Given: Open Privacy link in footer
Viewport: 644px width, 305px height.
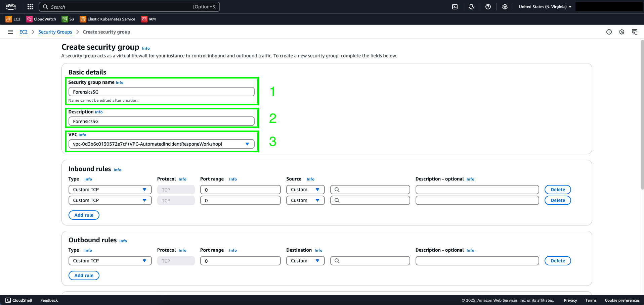Looking at the screenshot, I should coord(570,300).
